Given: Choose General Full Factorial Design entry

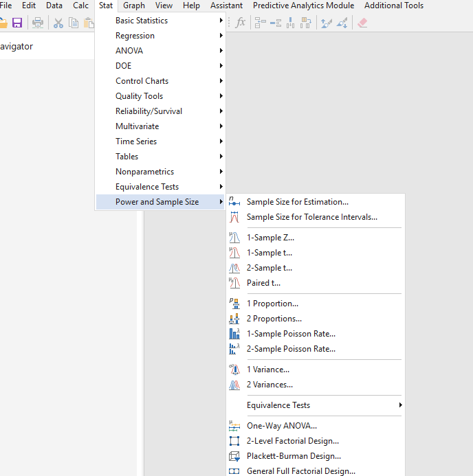Looking at the screenshot, I should (316, 471).
